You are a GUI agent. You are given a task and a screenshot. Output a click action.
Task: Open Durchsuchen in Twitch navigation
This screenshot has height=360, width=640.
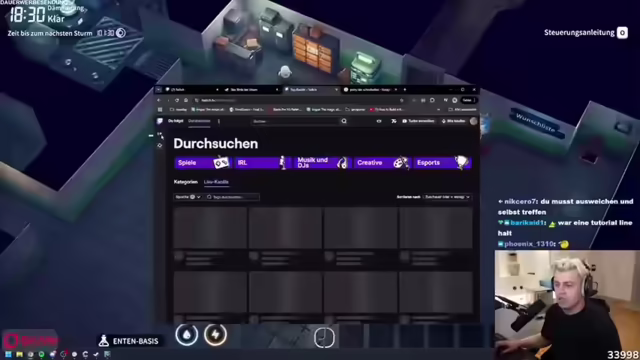click(x=199, y=121)
